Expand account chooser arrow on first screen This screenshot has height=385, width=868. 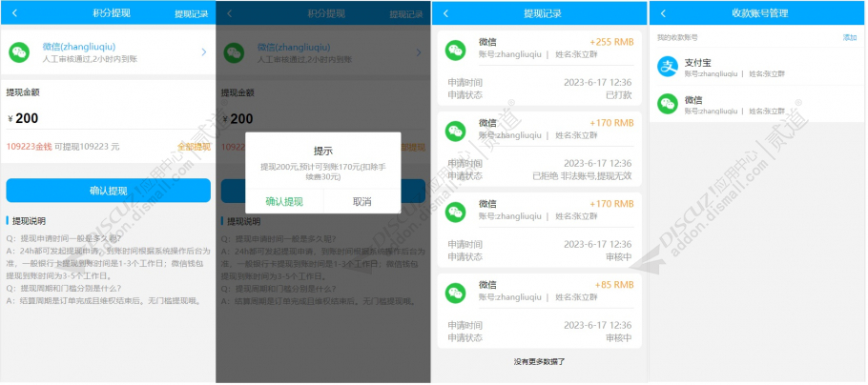(x=204, y=52)
